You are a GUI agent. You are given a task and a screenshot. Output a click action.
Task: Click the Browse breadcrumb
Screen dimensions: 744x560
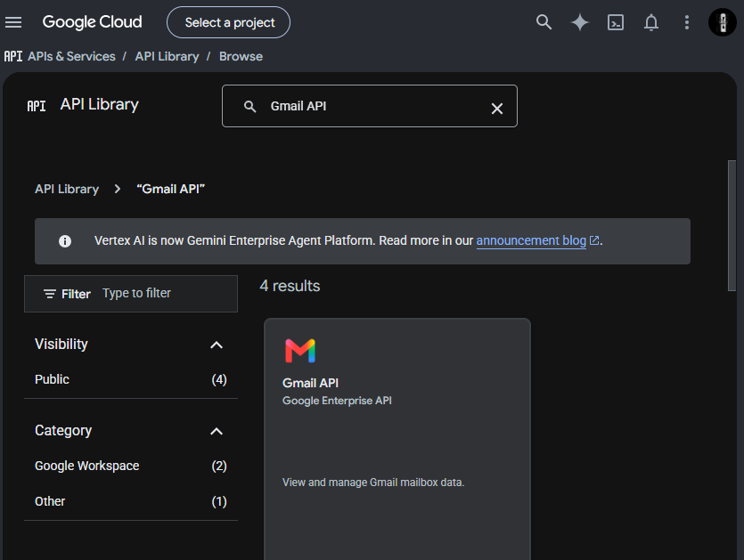[241, 56]
